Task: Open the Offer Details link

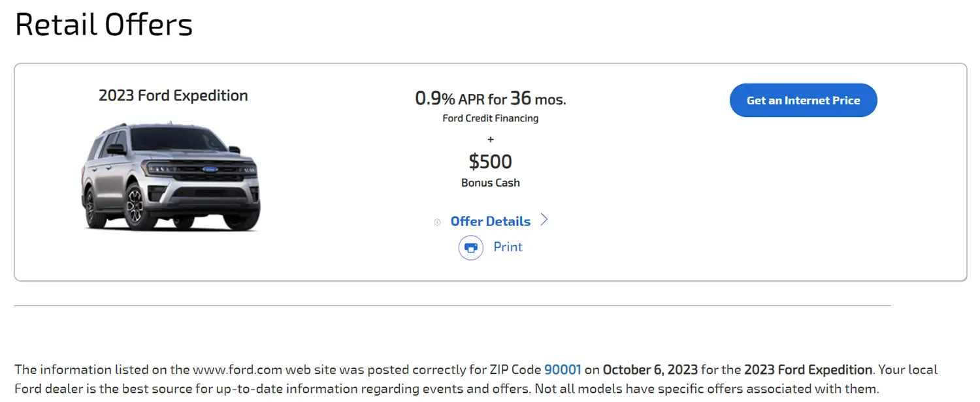Action: 491,221
